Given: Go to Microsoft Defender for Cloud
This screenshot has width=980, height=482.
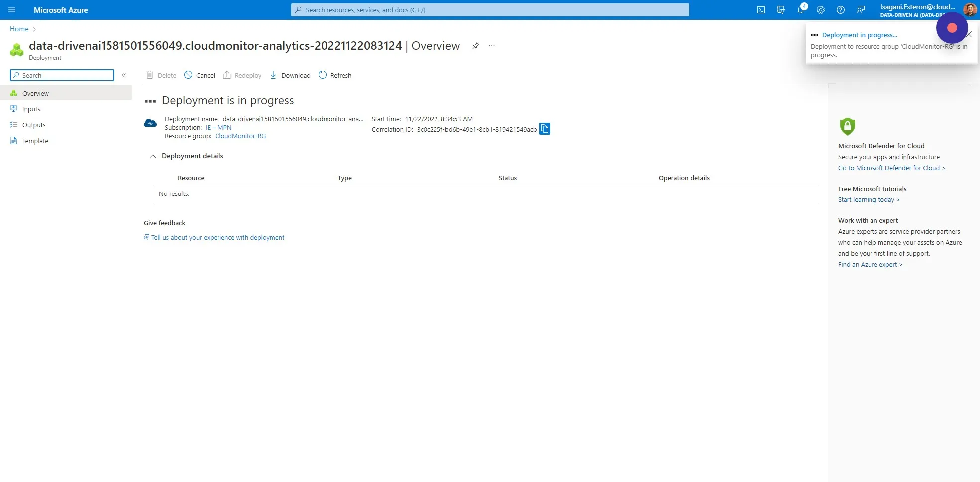Looking at the screenshot, I should pos(891,168).
